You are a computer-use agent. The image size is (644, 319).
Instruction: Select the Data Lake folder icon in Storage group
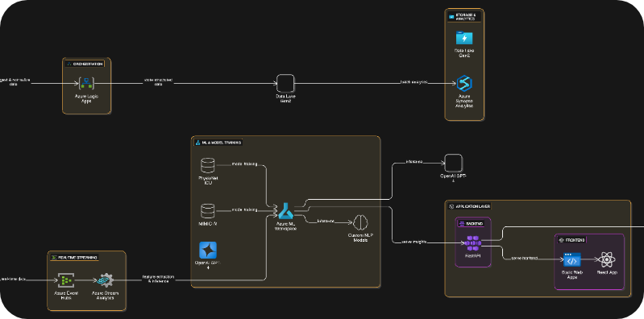pyautogui.click(x=464, y=38)
